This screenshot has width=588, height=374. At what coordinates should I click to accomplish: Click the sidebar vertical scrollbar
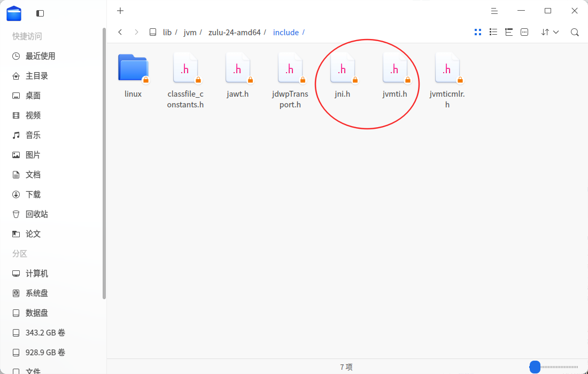coord(104,163)
